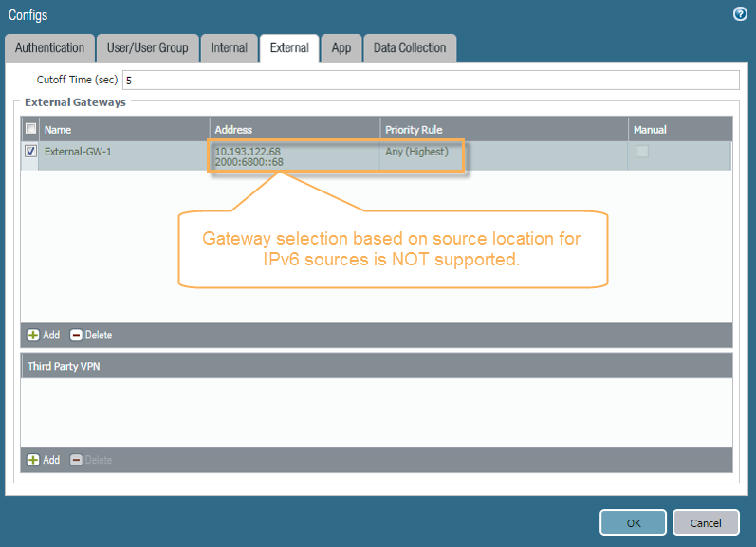
Task: Select the External tab
Action: coord(289,47)
